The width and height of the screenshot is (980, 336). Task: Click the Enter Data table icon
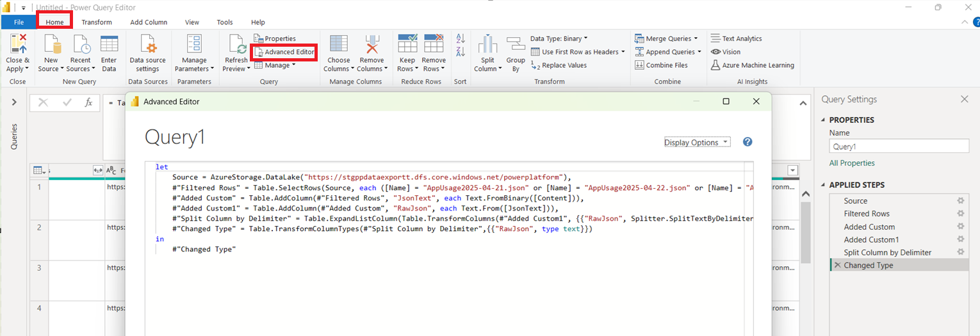point(109,45)
